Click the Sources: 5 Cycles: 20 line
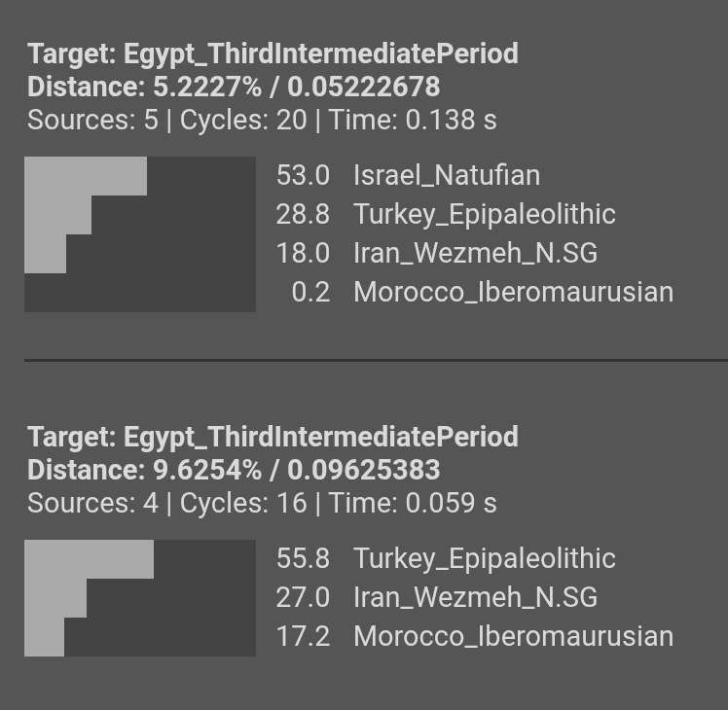 pos(262,120)
